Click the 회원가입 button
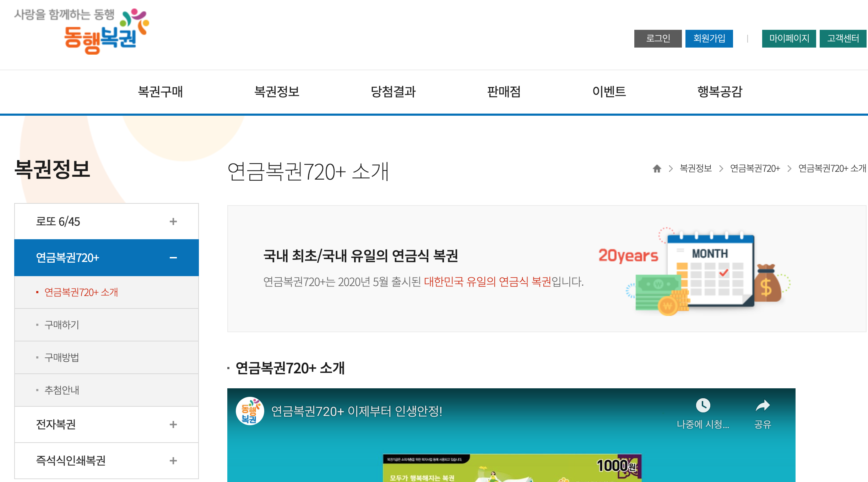868x482 pixels. click(709, 38)
